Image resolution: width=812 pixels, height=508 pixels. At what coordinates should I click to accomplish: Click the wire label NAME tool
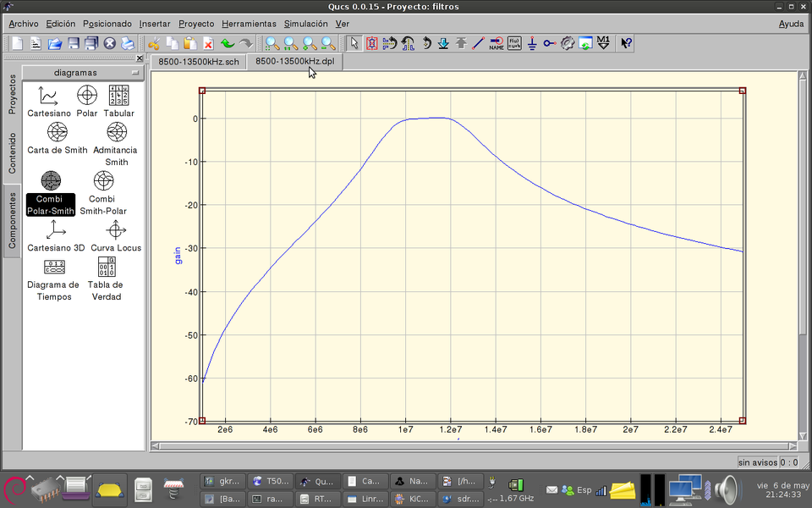497,42
